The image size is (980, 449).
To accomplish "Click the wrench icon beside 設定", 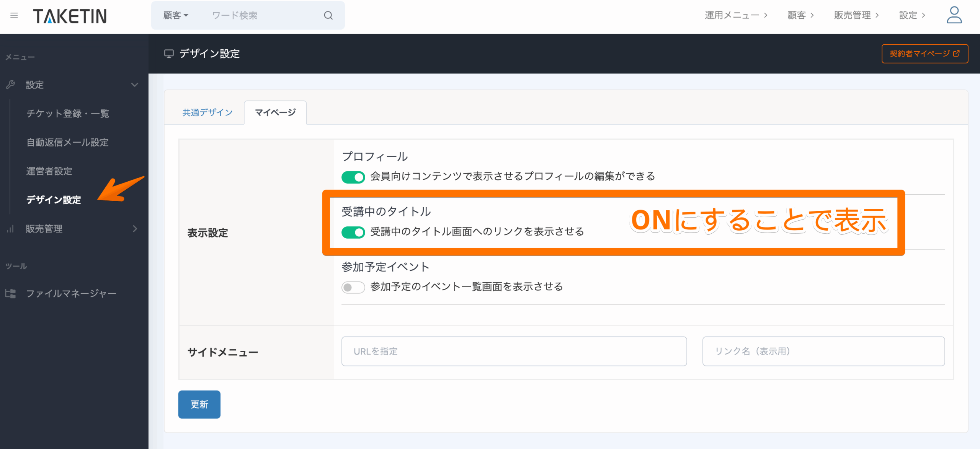I will coord(10,85).
